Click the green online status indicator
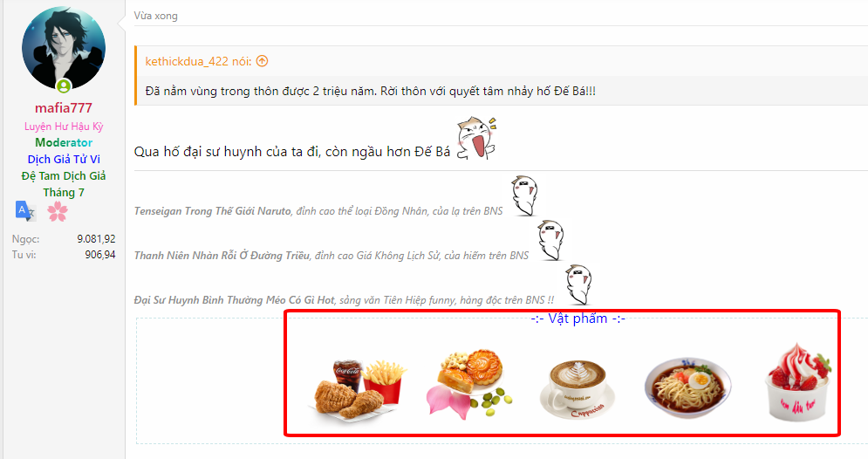868x459 pixels. click(x=64, y=86)
